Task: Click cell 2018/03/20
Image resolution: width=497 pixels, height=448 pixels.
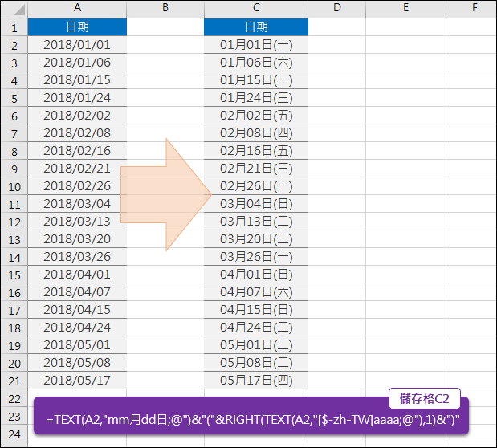Action: click(x=77, y=238)
